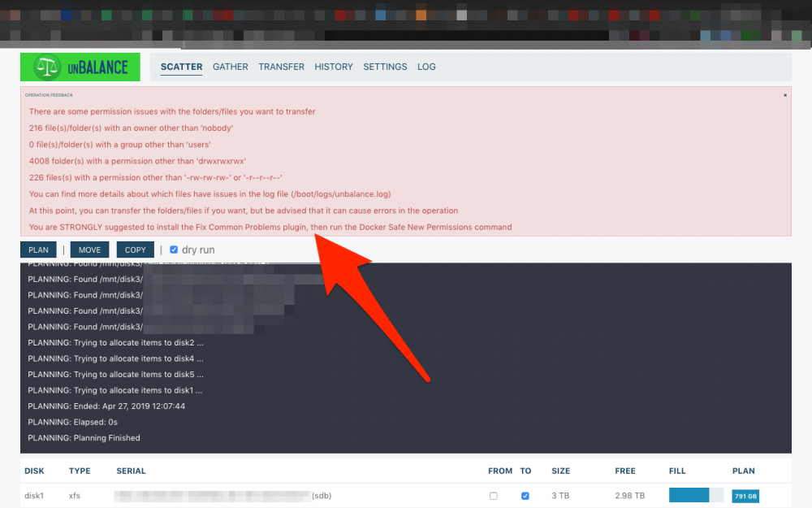Click the COPY button
Image resolution: width=812 pixels, height=508 pixels.
point(135,250)
